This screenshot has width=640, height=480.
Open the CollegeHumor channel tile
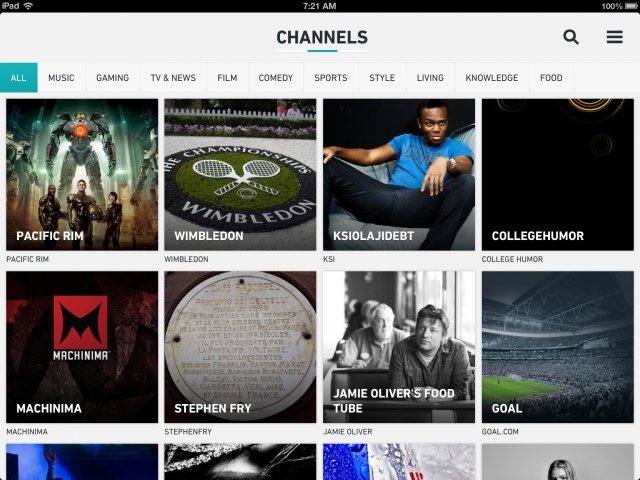[558, 175]
